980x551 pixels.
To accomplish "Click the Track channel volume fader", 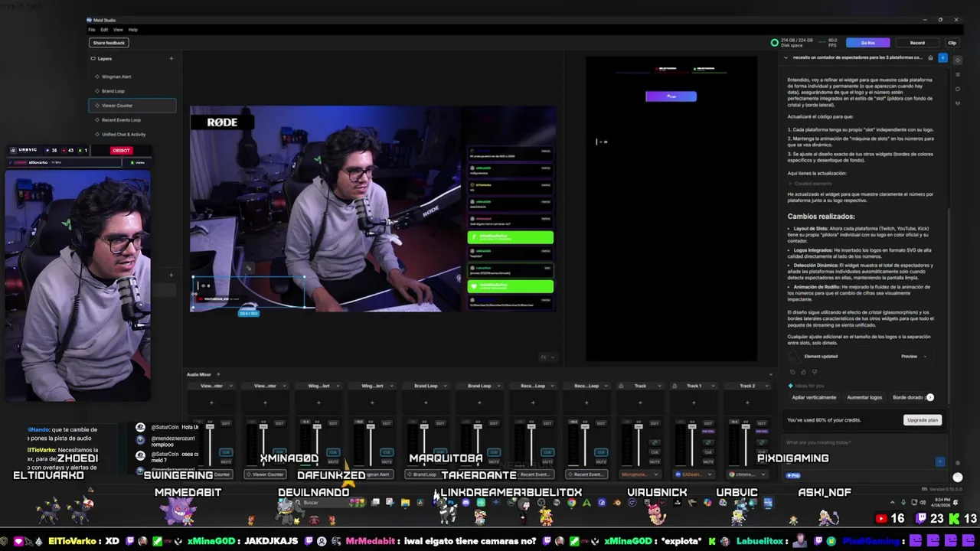I will tap(639, 426).
